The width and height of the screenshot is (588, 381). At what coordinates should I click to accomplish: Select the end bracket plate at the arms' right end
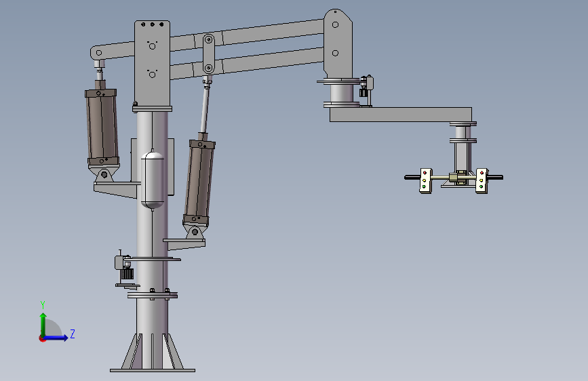coord(338,43)
